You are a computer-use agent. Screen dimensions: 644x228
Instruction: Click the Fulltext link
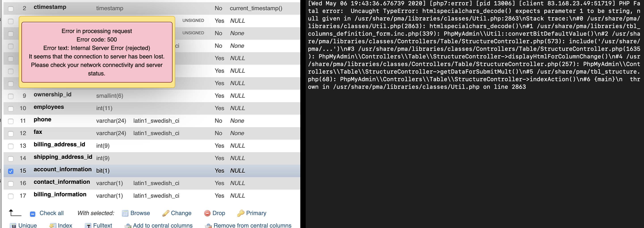point(103,225)
